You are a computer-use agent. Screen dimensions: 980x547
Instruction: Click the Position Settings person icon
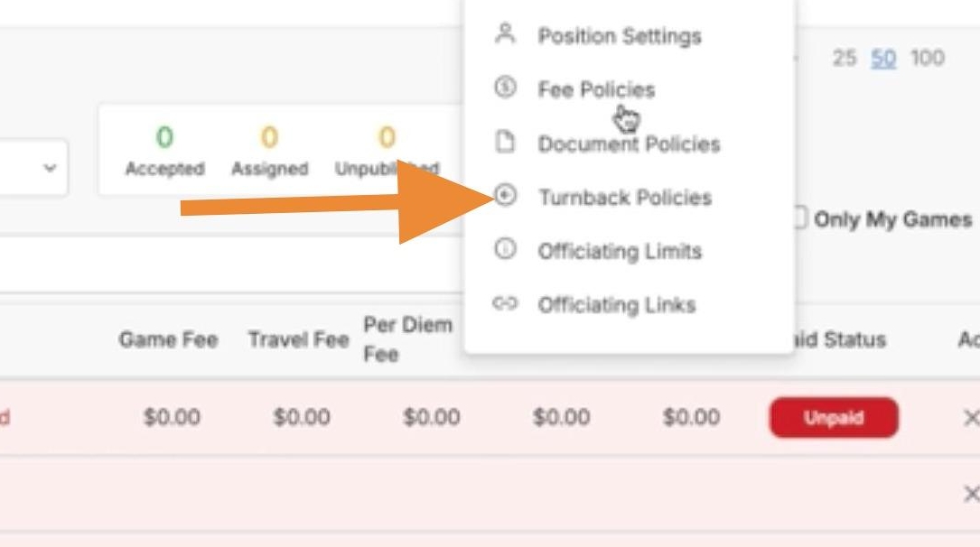click(x=505, y=34)
